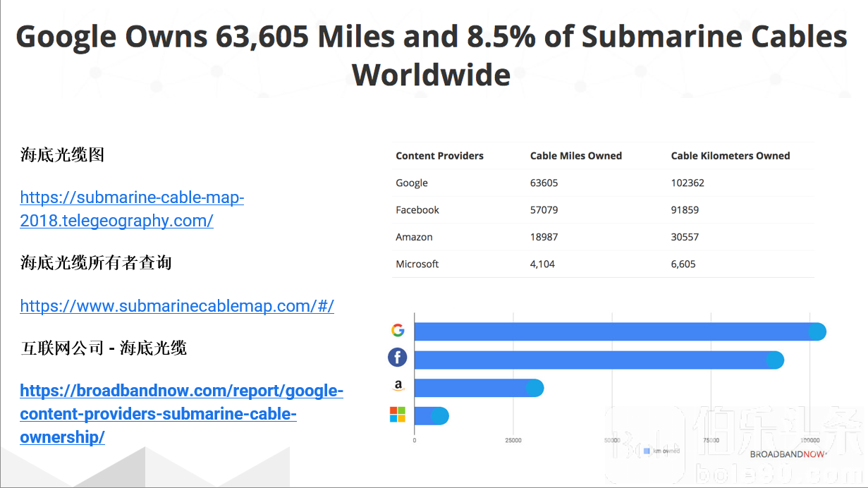Image resolution: width=868 pixels, height=488 pixels.
Task: Click the km owned legend color square
Action: pyautogui.click(x=647, y=451)
